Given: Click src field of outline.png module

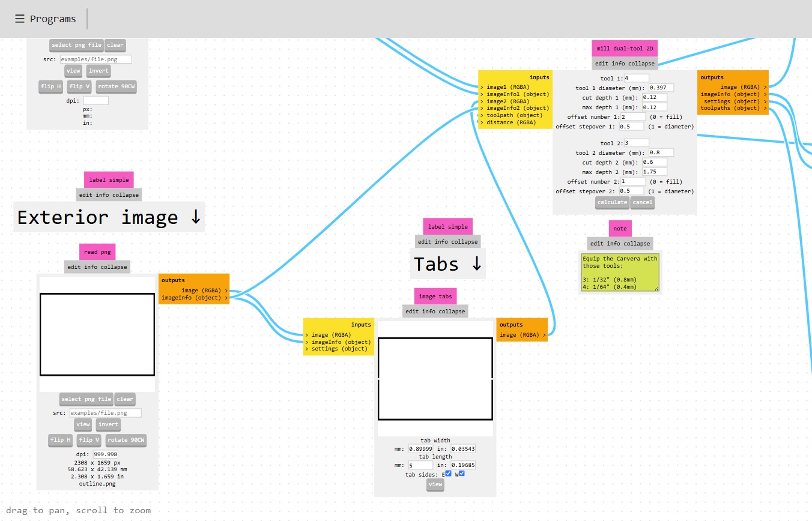Looking at the screenshot, I should pos(105,413).
